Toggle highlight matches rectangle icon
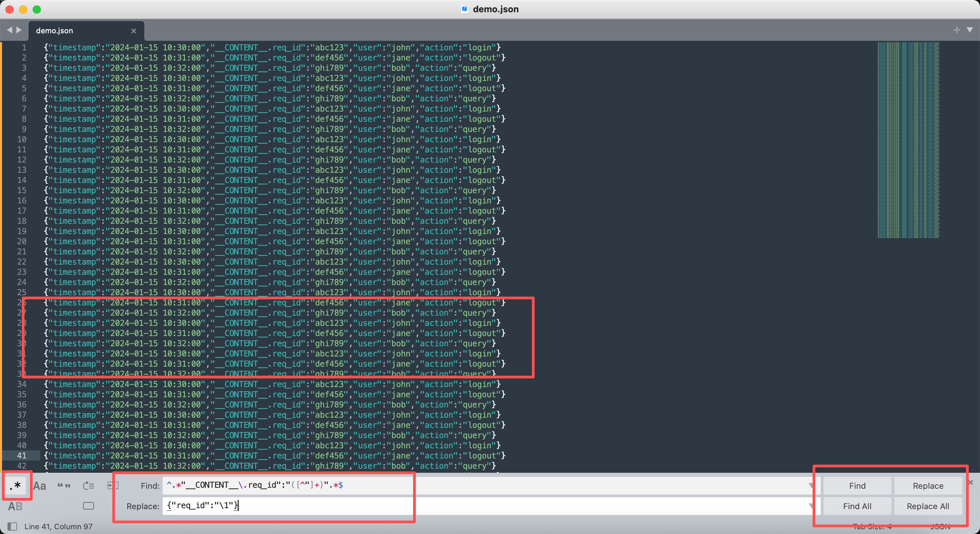 point(88,506)
